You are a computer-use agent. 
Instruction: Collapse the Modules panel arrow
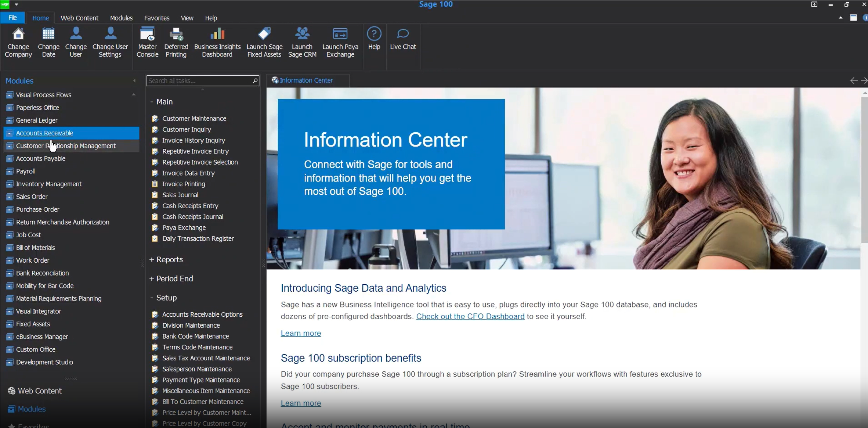pos(134,80)
